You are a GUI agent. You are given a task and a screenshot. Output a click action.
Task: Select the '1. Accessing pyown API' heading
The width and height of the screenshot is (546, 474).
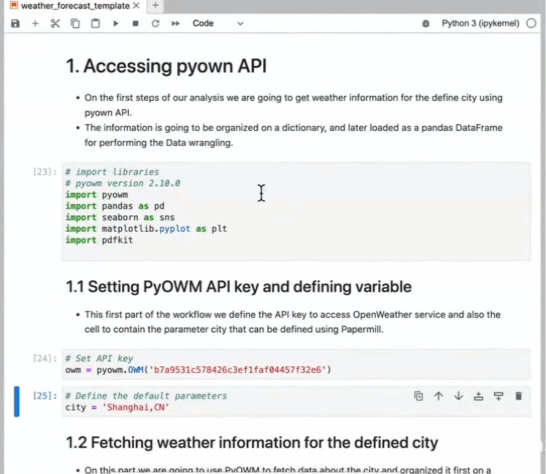pos(166,66)
